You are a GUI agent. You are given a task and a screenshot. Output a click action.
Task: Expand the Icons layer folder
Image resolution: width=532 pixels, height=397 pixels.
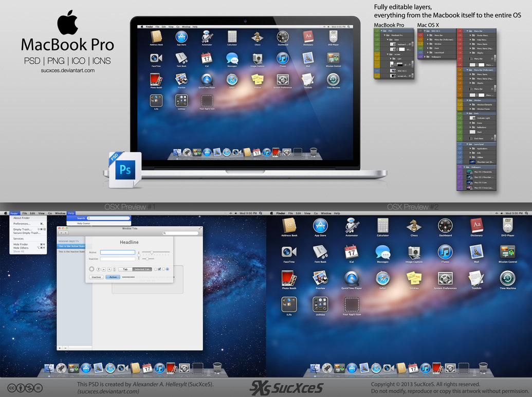(x=470, y=123)
